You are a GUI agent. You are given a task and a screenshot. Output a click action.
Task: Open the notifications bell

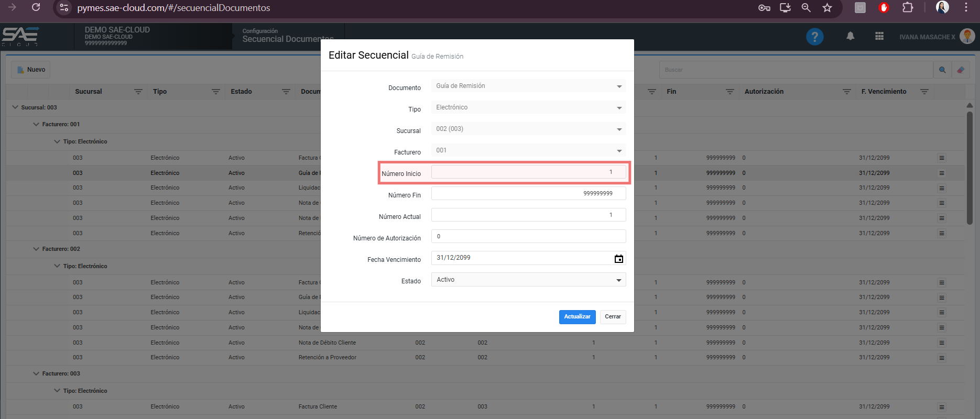tap(850, 36)
